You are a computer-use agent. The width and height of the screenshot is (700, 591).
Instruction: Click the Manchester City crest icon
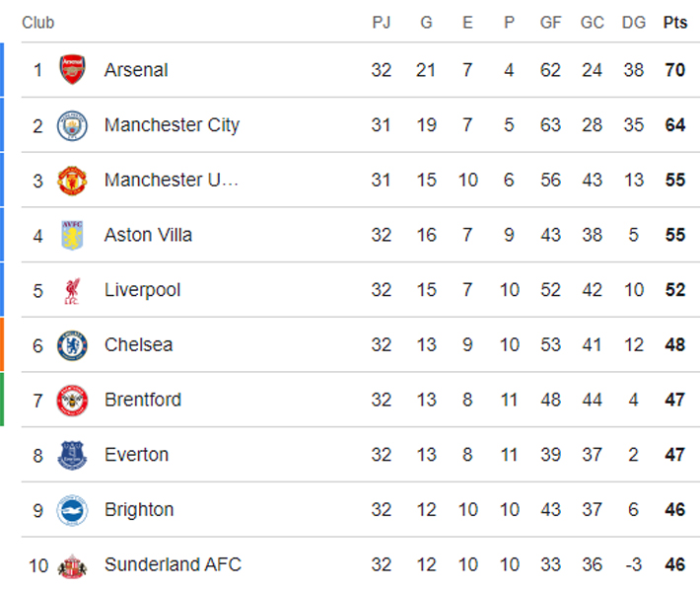(72, 125)
